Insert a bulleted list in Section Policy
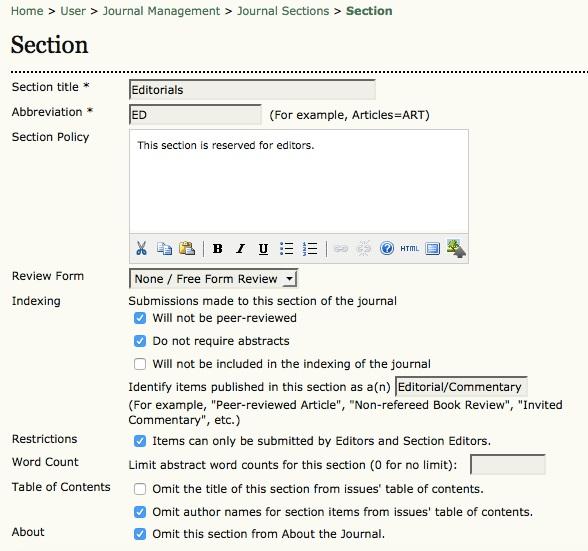 [286, 248]
